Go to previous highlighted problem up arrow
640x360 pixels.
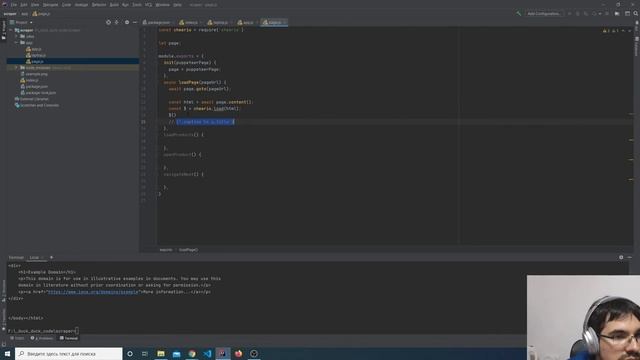tap(623, 31)
